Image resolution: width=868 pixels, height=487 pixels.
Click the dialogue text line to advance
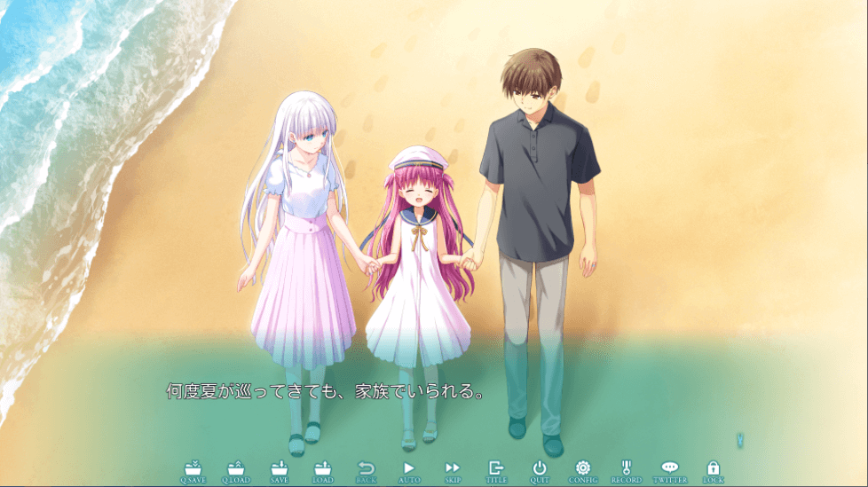point(325,391)
